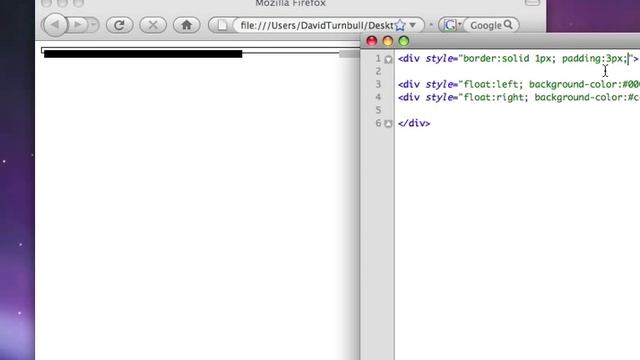The image size is (640, 360).
Task: Focus the Google search box
Action: tap(485, 25)
